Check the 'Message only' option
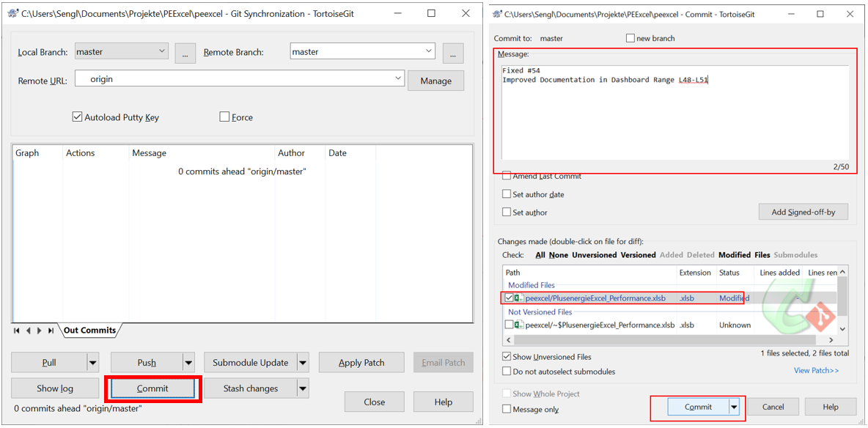Screen dimensions: 868x428 [506, 409]
